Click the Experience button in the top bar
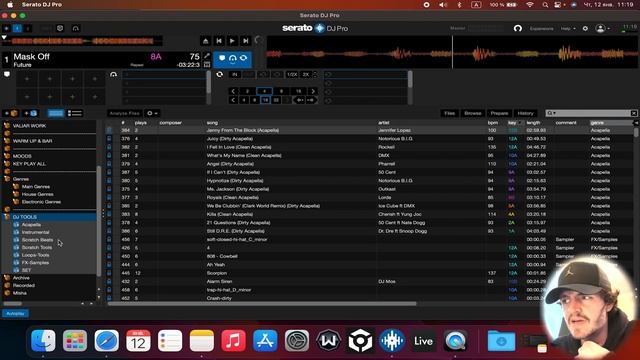Viewport: 640px width, 360px height. pyautogui.click(x=541, y=29)
